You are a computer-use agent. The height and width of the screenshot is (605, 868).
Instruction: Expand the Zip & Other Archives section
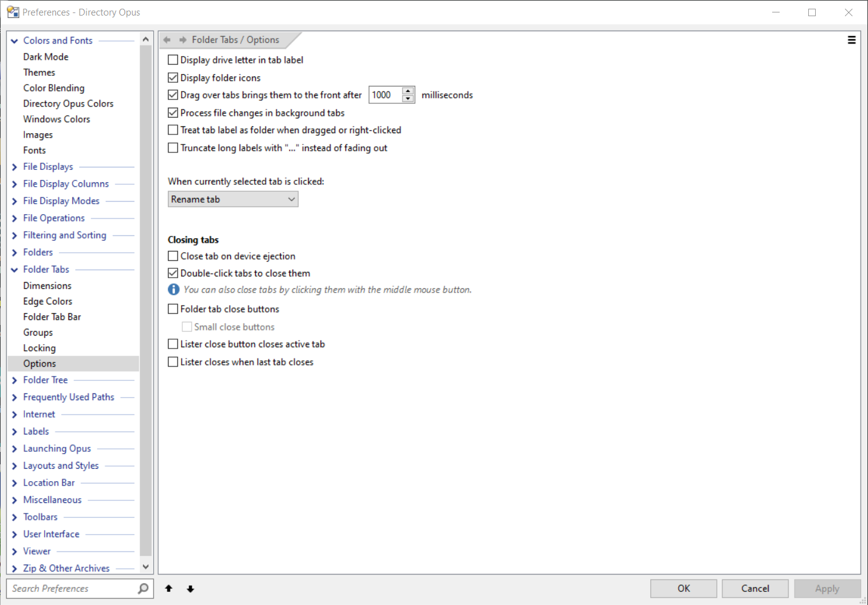pyautogui.click(x=14, y=568)
